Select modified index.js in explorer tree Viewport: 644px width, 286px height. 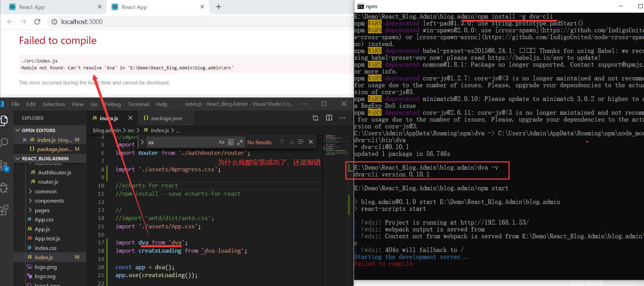click(50, 257)
